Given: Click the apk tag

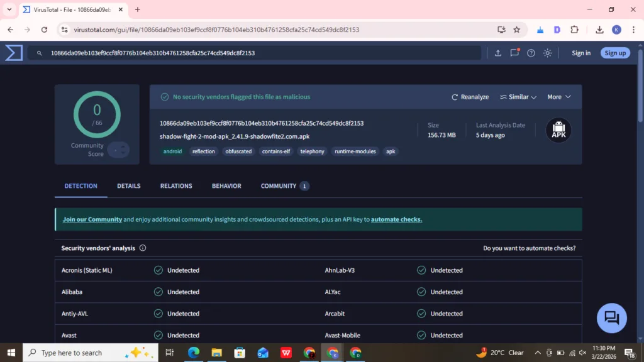Looking at the screenshot, I should [x=391, y=151].
